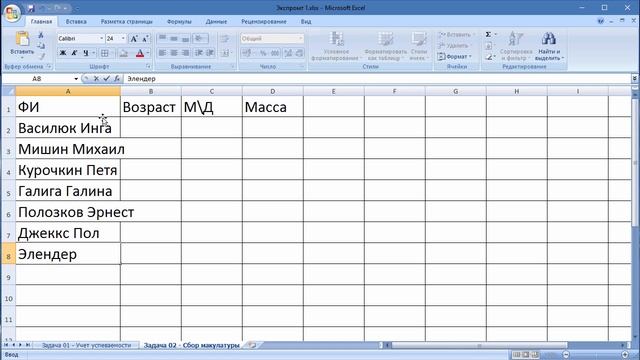Switch to the Формулы ribbon tab

pyautogui.click(x=179, y=21)
